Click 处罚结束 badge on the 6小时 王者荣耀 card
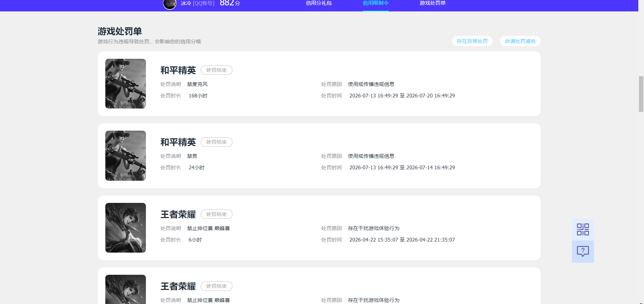The height and width of the screenshot is (304, 644). 216,214
